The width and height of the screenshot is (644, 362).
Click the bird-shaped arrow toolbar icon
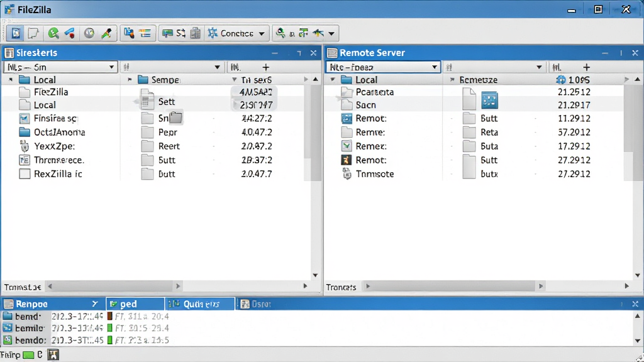click(318, 33)
